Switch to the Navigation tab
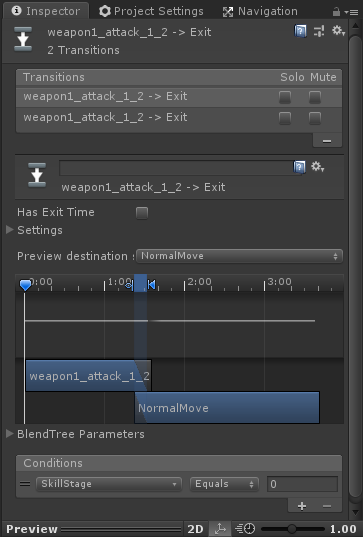Screen dimensions: 363x537 coord(260,11)
